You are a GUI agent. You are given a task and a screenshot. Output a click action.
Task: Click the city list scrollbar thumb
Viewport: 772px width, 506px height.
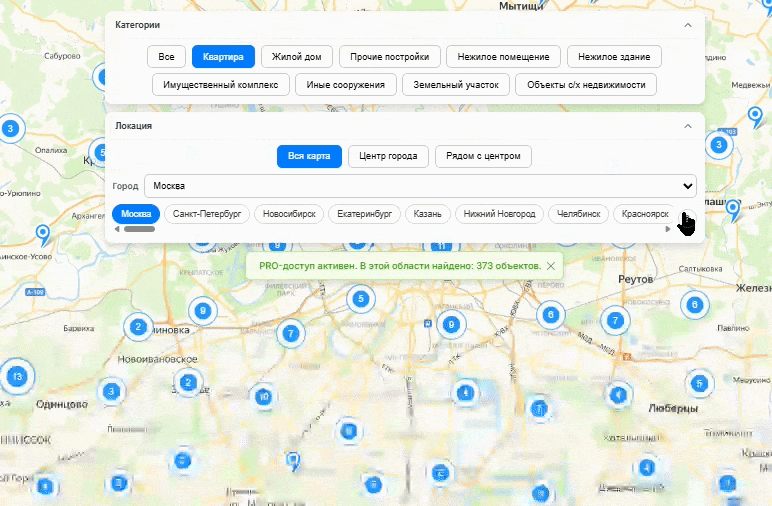(139, 229)
